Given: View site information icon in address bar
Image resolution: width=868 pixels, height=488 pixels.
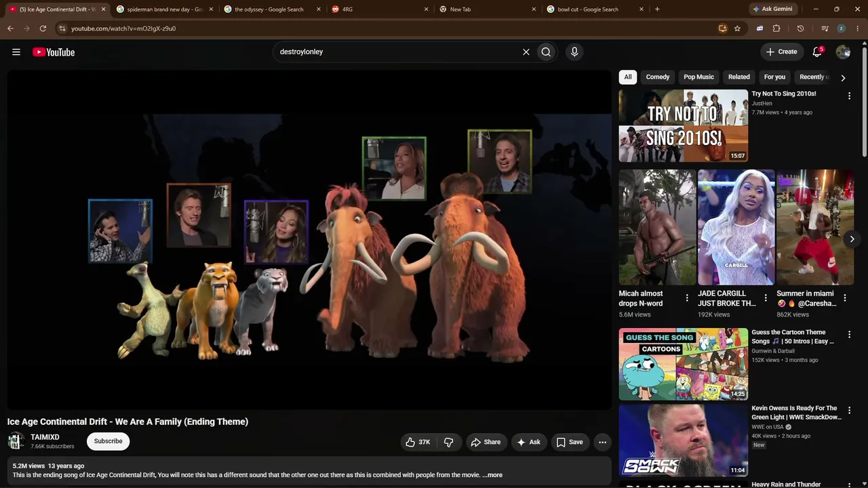Looking at the screenshot, I should click(x=62, y=28).
